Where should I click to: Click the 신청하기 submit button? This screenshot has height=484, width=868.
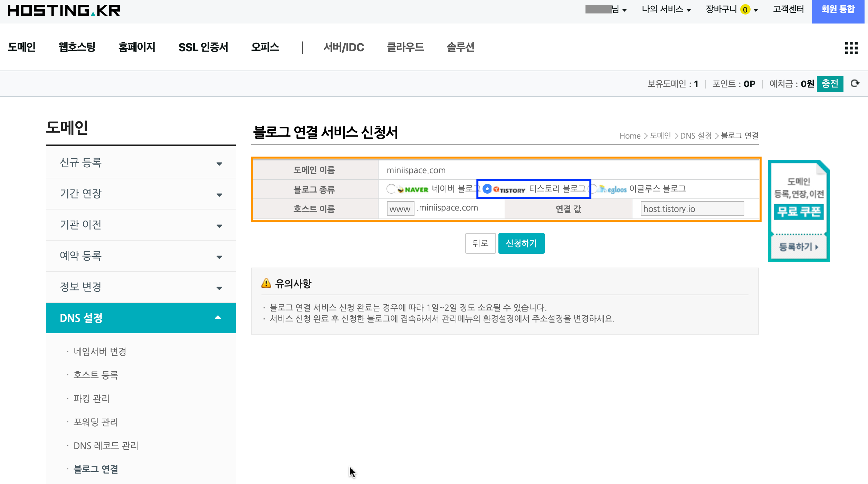521,243
